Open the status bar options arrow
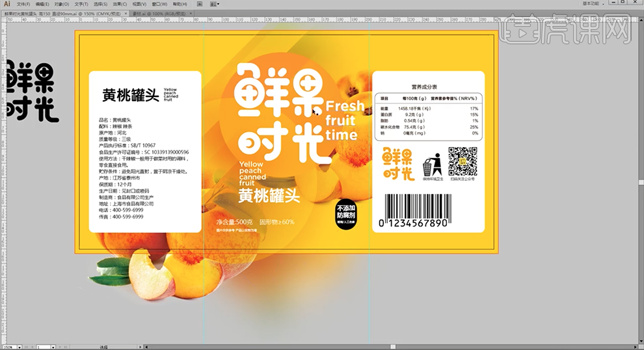The height and width of the screenshot is (350, 644). tap(141, 347)
